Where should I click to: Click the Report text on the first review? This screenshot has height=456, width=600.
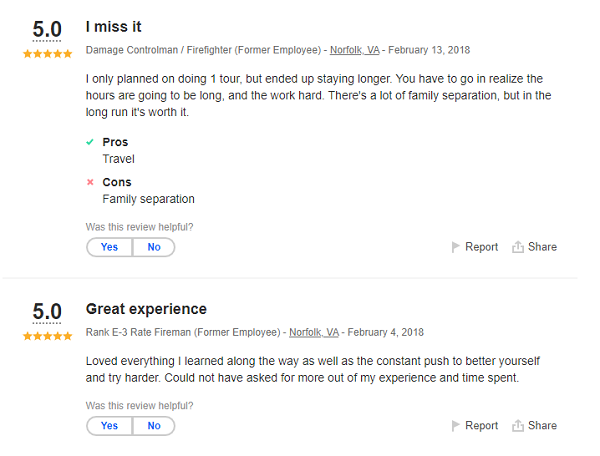coord(481,247)
